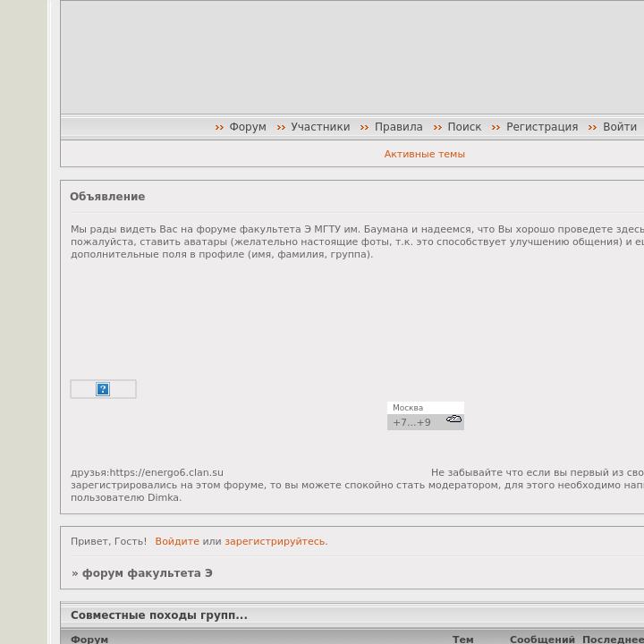Click the Войдите login link
Screen dimensions: 644x644
(177, 541)
